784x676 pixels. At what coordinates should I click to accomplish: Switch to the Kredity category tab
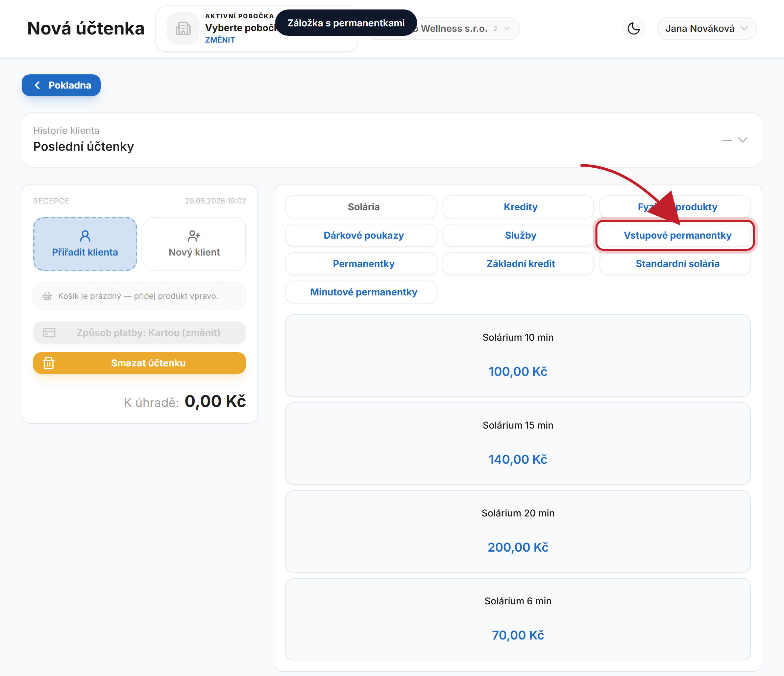(x=518, y=207)
